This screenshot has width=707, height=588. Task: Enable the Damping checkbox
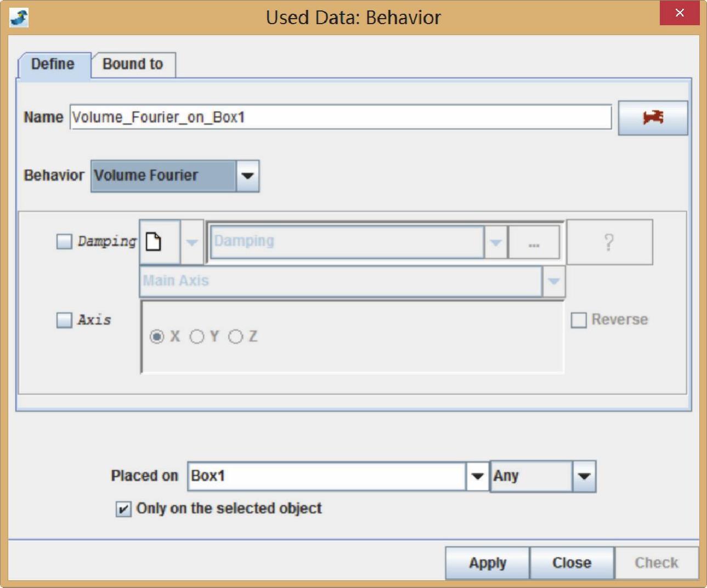point(64,242)
